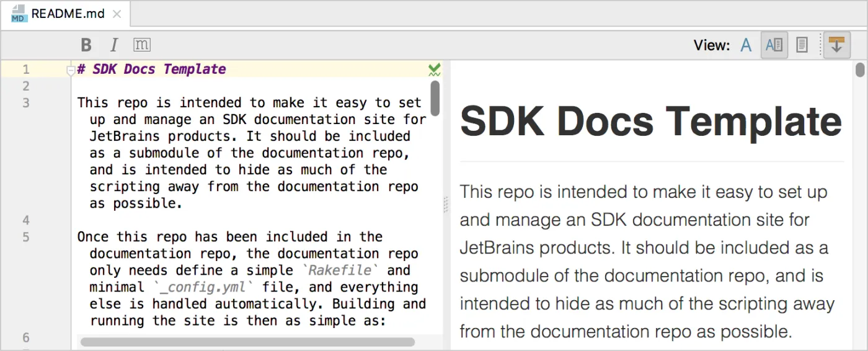The height and width of the screenshot is (351, 868).
Task: Apply monospace code formatting
Action: coord(142,45)
